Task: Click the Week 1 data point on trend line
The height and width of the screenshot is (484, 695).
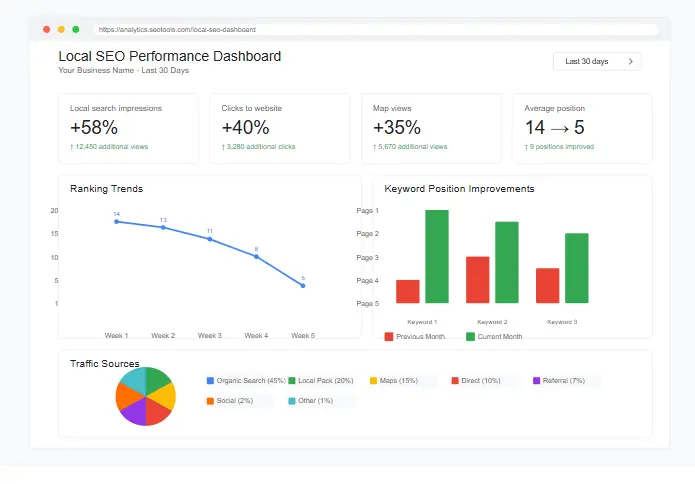Action: click(116, 221)
